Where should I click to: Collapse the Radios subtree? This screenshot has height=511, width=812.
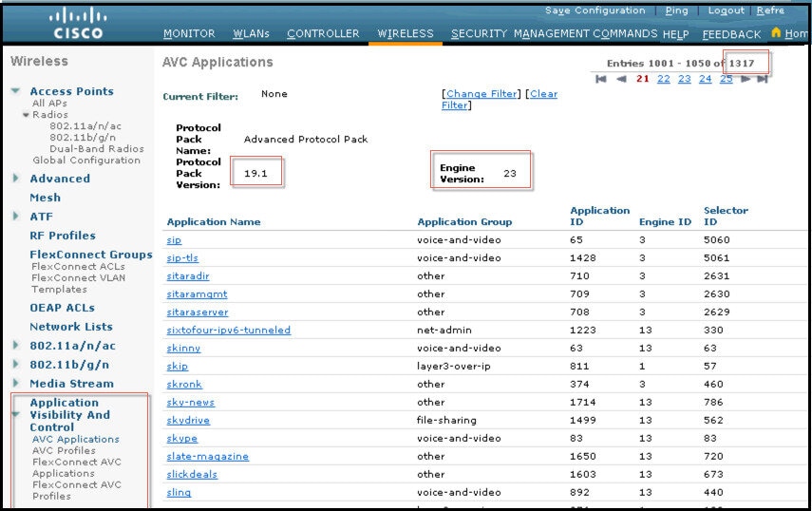[26, 114]
